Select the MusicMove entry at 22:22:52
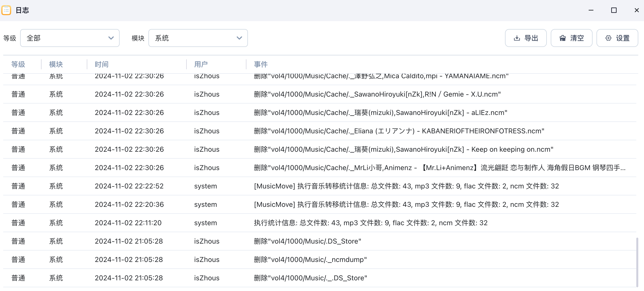The image size is (644, 291). 320,186
